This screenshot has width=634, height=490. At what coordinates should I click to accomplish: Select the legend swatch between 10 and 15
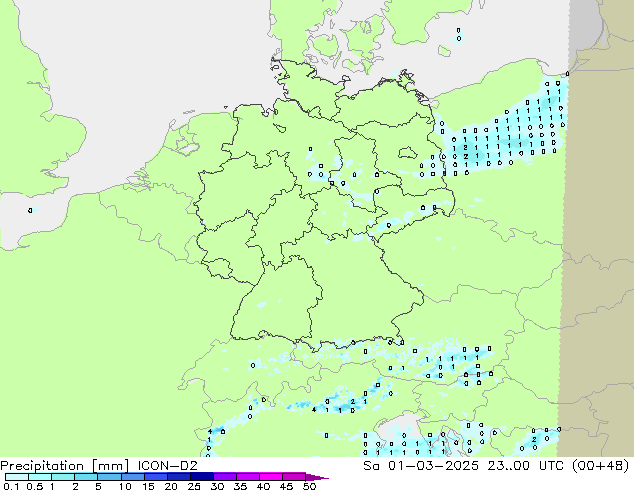coord(132,477)
